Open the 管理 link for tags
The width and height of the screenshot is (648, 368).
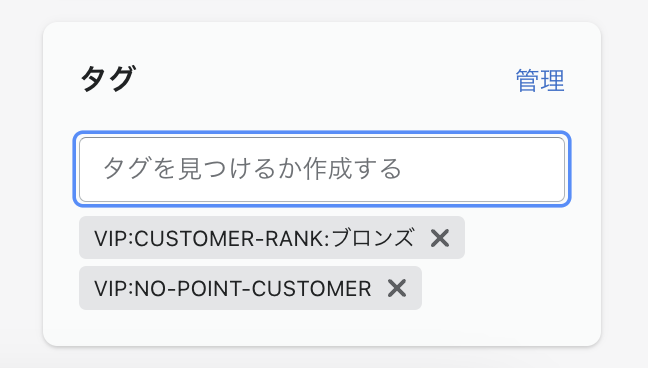(540, 81)
